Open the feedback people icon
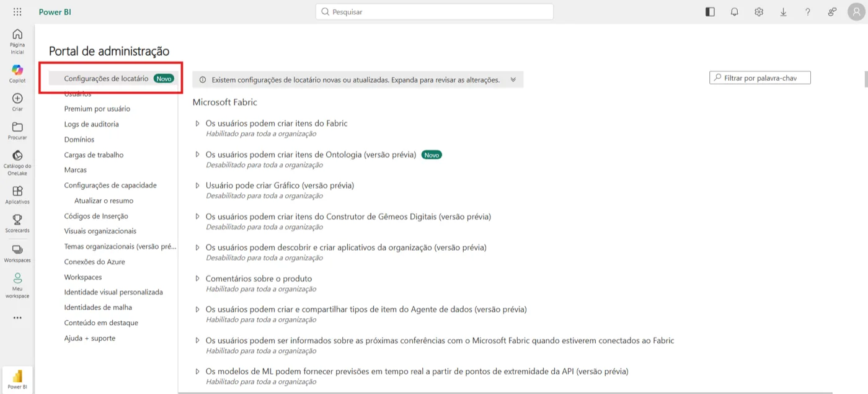 (x=832, y=12)
